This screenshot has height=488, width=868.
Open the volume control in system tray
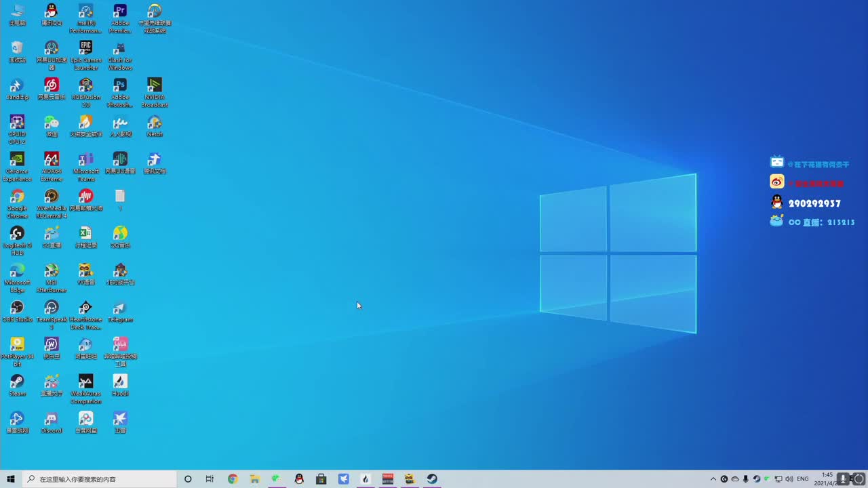click(x=789, y=479)
